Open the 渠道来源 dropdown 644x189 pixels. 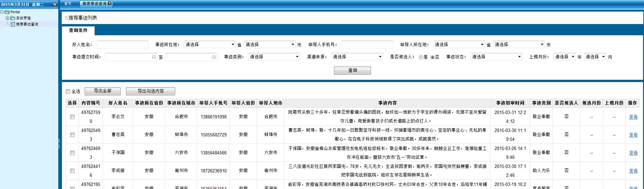tap(357, 57)
